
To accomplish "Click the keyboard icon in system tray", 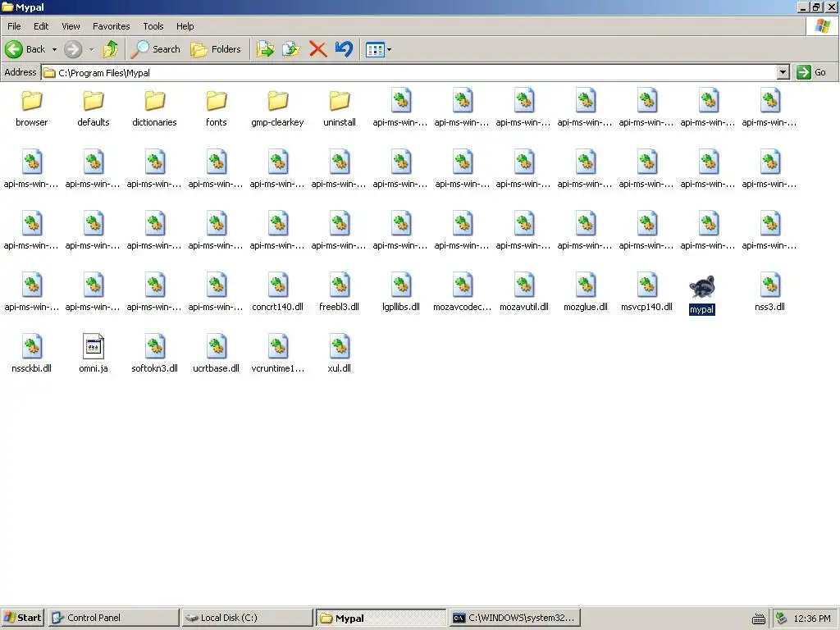I will 759,619.
